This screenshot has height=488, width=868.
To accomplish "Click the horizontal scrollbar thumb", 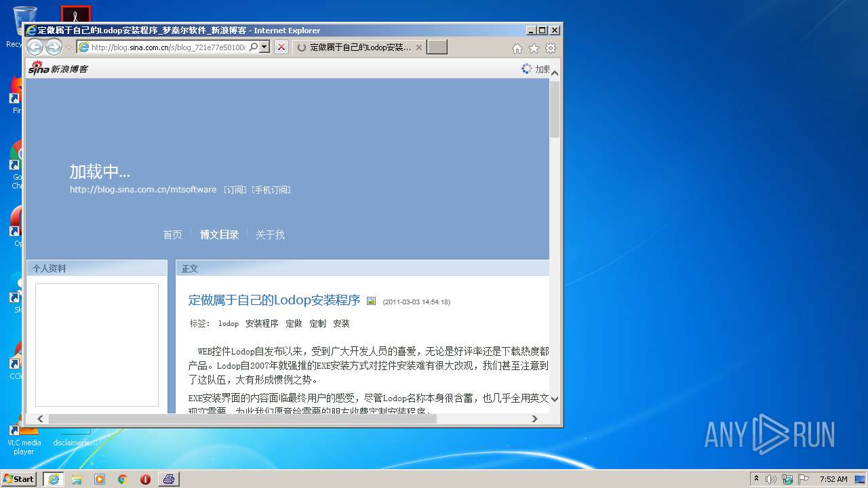I will point(242,419).
